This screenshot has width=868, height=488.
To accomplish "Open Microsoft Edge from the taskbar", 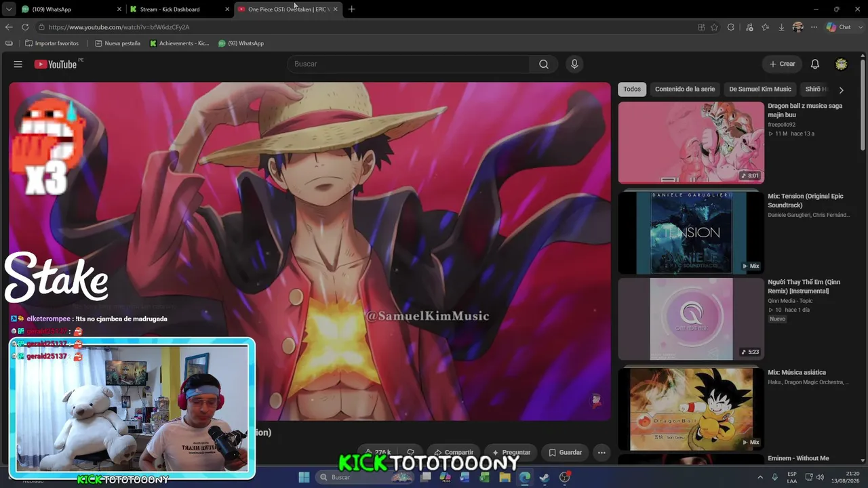I will (525, 477).
